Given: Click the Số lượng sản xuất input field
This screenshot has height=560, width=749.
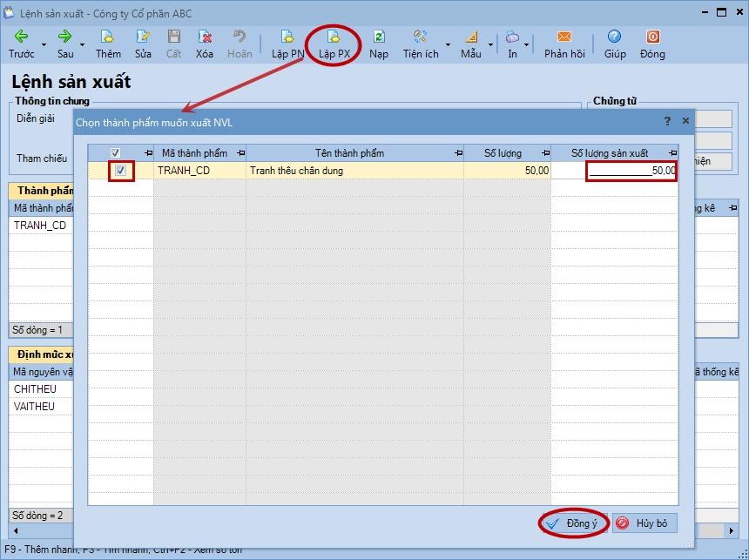Looking at the screenshot, I should 631,171.
